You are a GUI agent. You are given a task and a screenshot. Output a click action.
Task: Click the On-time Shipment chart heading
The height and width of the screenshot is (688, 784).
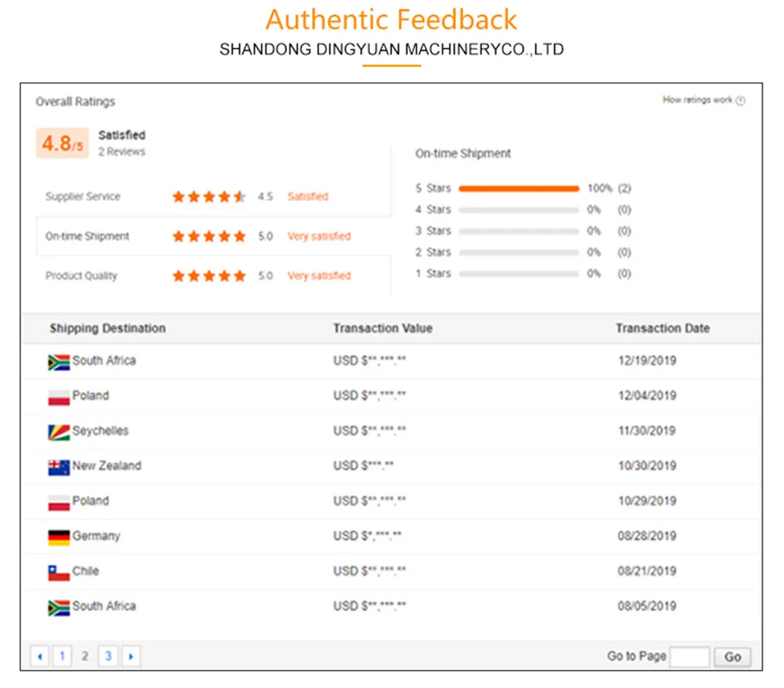pos(463,154)
